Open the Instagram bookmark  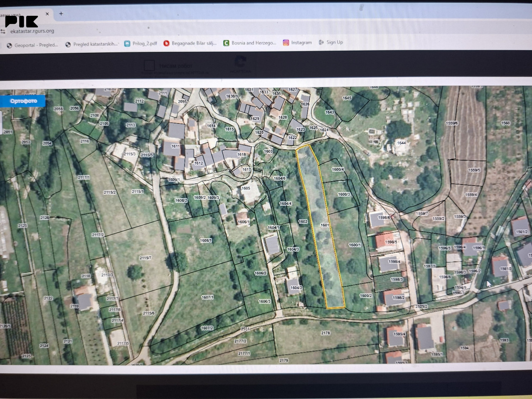(298, 42)
